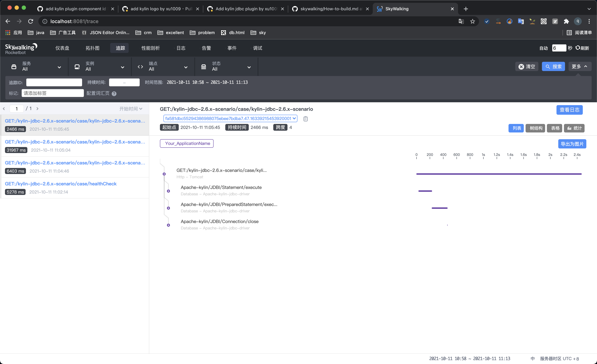Viewport: 597px width, 364px height.
Task: Click the blue checkmark extension icon
Action: click(486, 21)
